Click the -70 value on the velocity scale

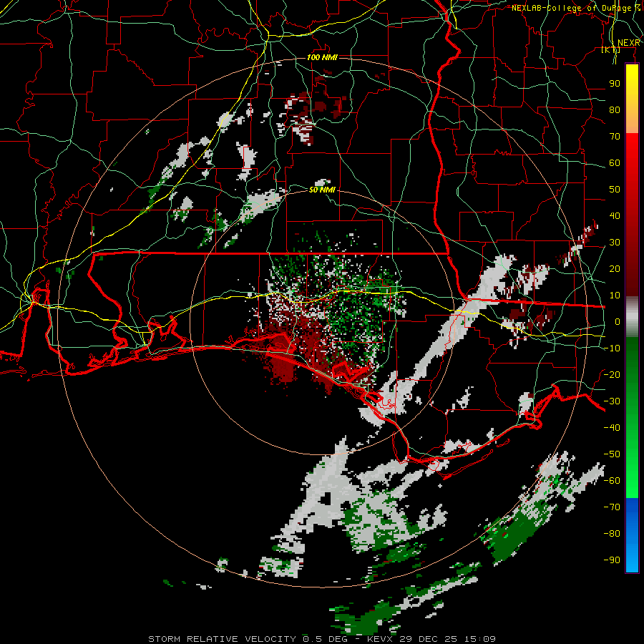coord(612,507)
